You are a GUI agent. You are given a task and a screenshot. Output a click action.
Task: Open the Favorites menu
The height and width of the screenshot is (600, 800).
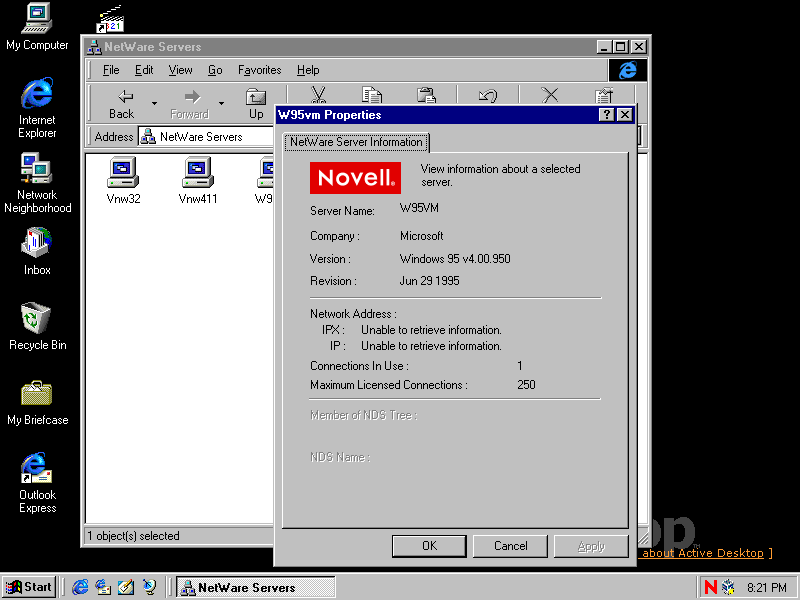point(259,70)
